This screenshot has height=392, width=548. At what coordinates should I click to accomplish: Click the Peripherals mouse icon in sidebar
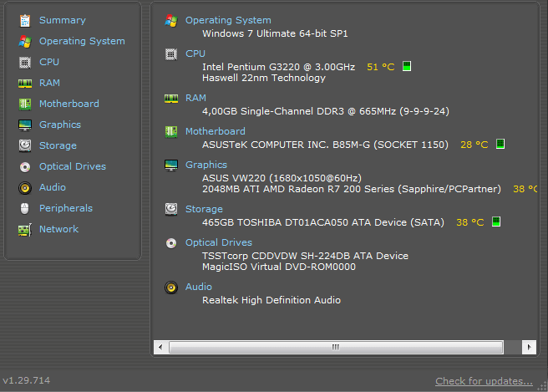click(24, 208)
